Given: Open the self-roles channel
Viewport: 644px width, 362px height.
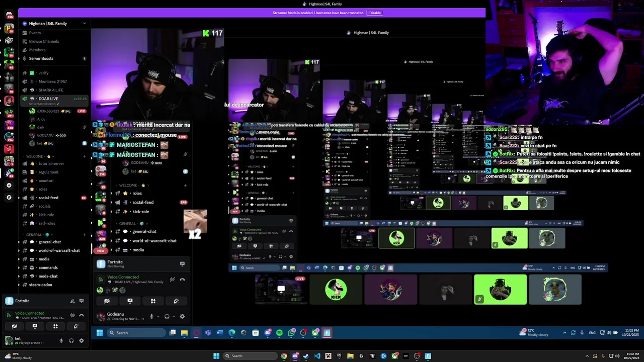Looking at the screenshot, I should click(x=54, y=223).
